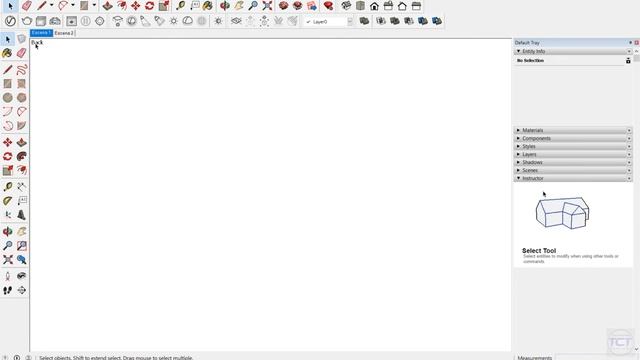Image resolution: width=640 pixels, height=360 pixels.
Task: Select the Push/Pull tool in top toolbar
Action: (x=107, y=6)
